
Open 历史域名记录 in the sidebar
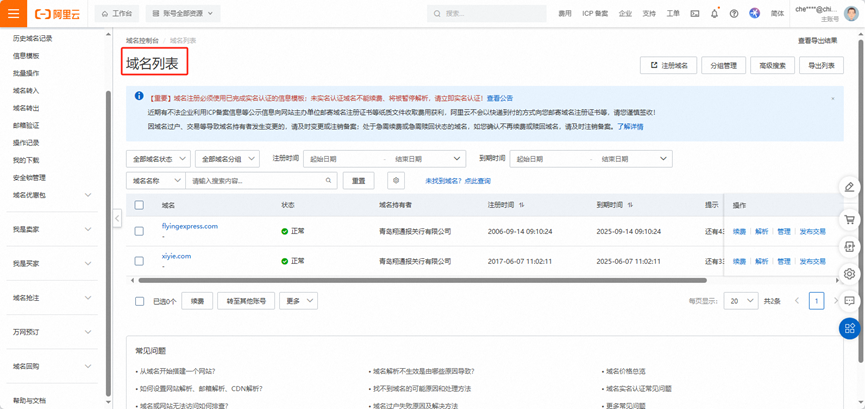coord(33,39)
